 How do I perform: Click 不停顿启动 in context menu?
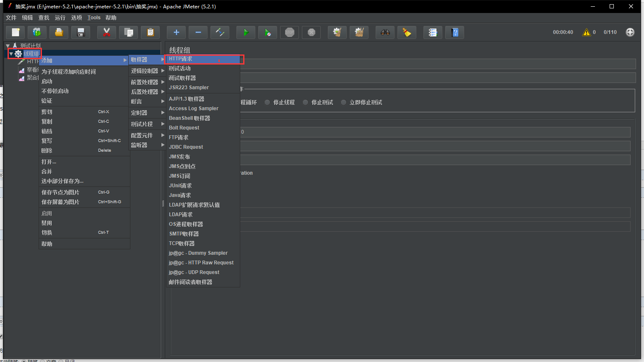[84, 91]
